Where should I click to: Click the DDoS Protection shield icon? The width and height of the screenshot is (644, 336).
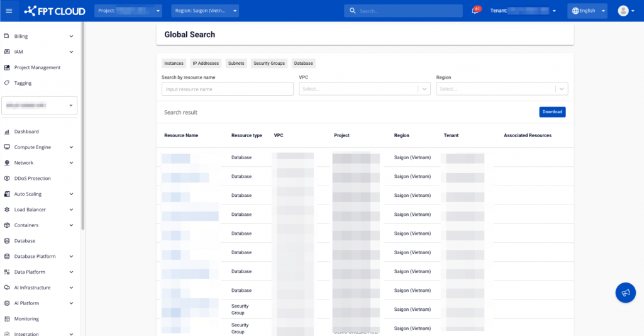click(x=7, y=178)
